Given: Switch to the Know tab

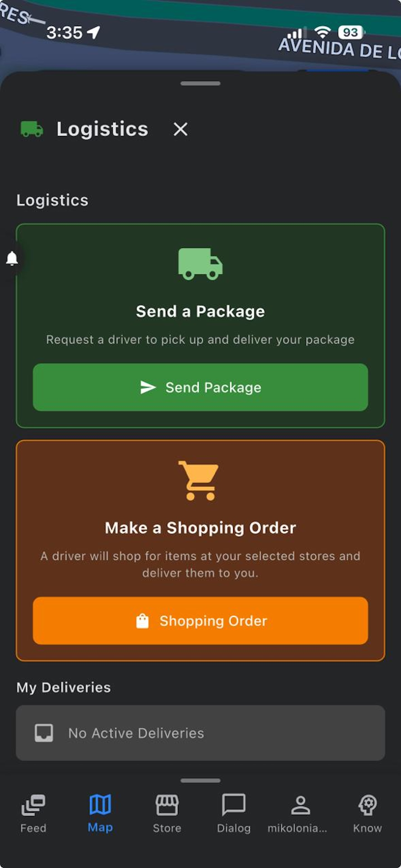Looking at the screenshot, I should tap(368, 814).
